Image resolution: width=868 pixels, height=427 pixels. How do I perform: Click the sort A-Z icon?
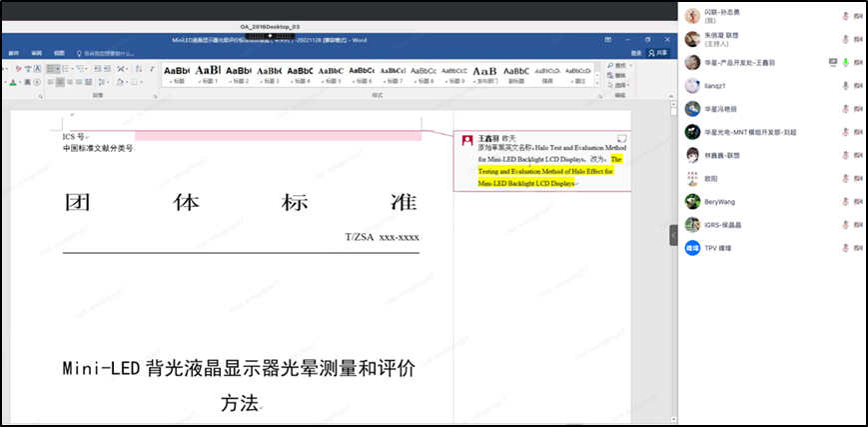coord(139,69)
